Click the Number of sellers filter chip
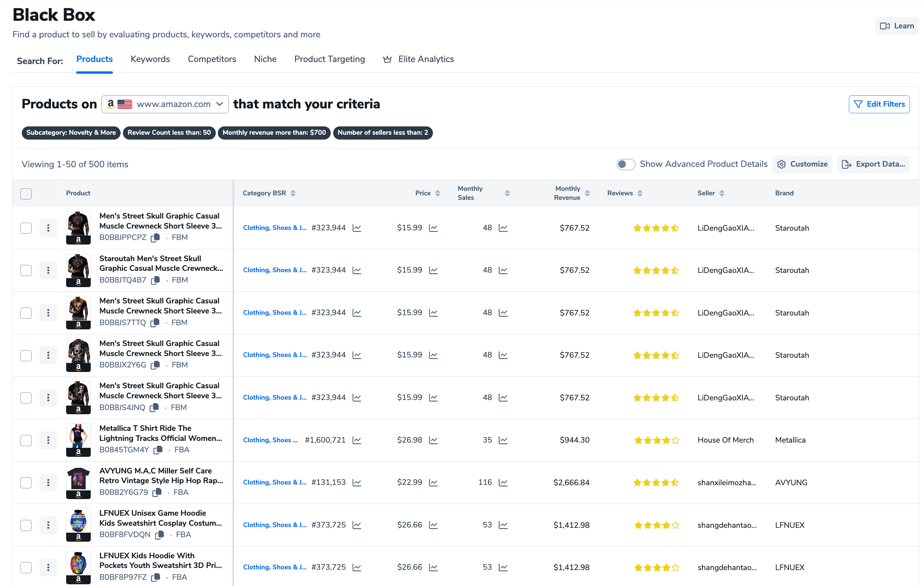Screen dimensions: 924x586 pos(383,133)
